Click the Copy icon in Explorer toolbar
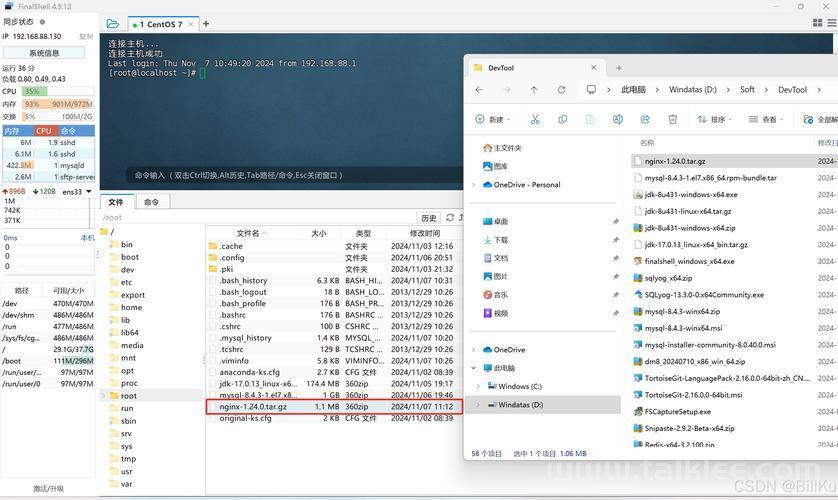The width and height of the screenshot is (838, 500). (563, 119)
